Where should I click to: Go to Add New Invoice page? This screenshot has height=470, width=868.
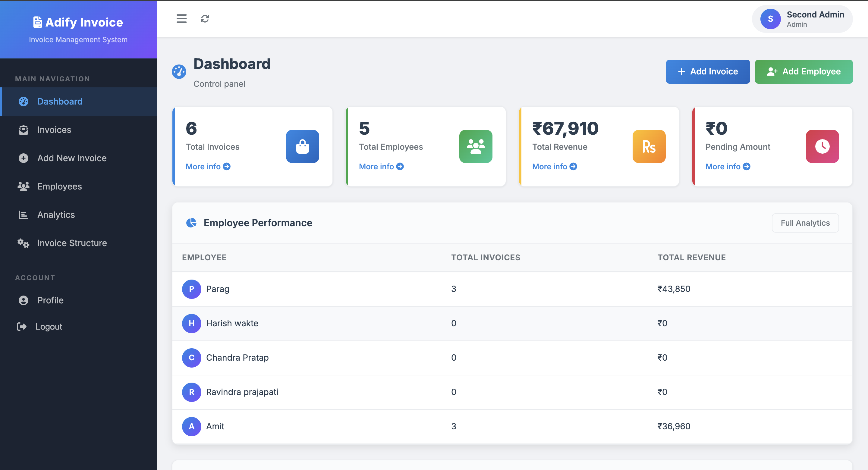click(x=72, y=158)
